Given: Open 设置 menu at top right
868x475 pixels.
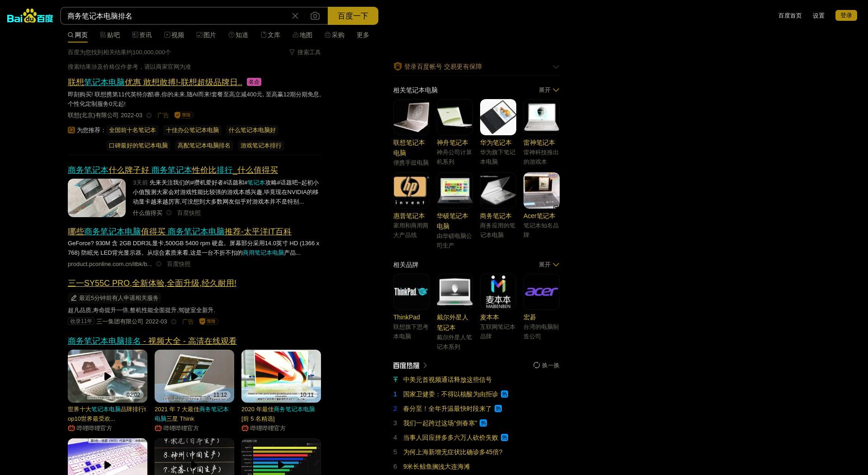Looking at the screenshot, I should [x=819, y=15].
